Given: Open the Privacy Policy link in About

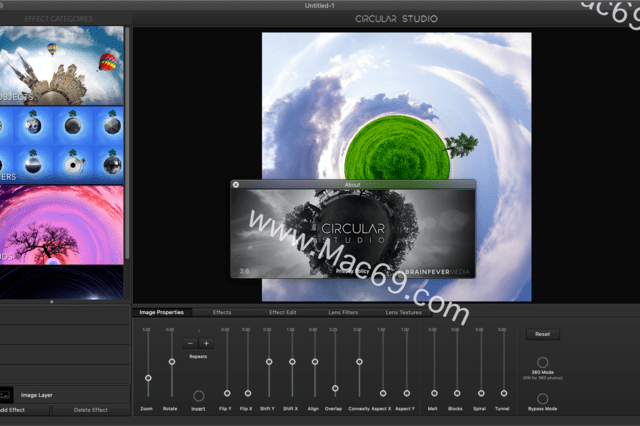Looking at the screenshot, I should pos(352,271).
